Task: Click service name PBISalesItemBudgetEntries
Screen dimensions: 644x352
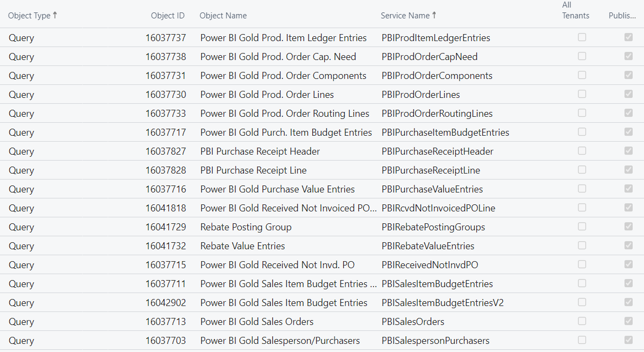Action: click(x=437, y=284)
